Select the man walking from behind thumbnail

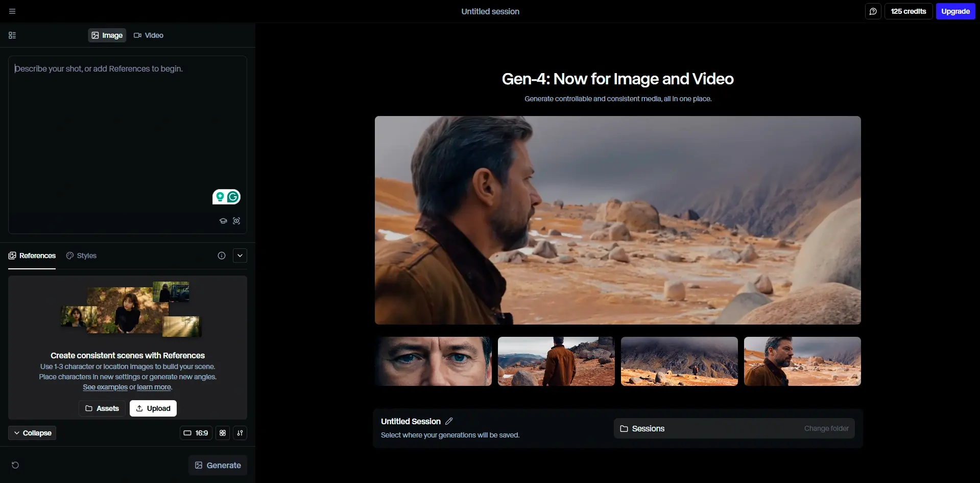tap(556, 361)
